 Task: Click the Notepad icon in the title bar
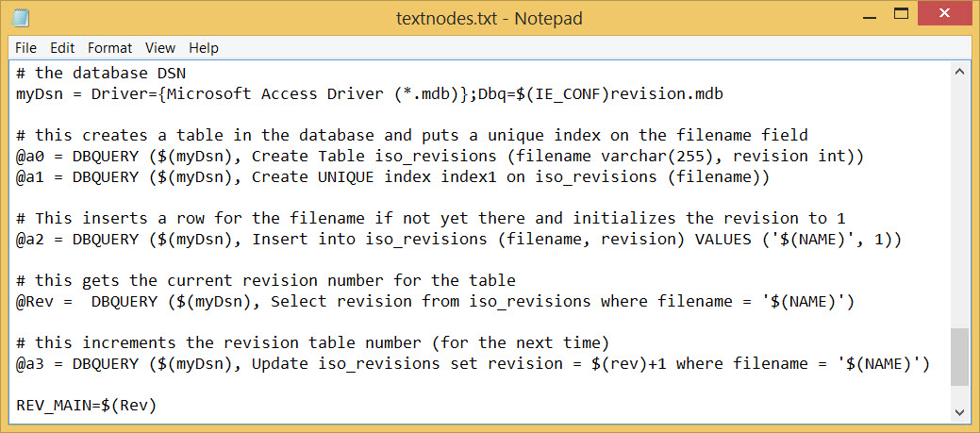click(20, 18)
